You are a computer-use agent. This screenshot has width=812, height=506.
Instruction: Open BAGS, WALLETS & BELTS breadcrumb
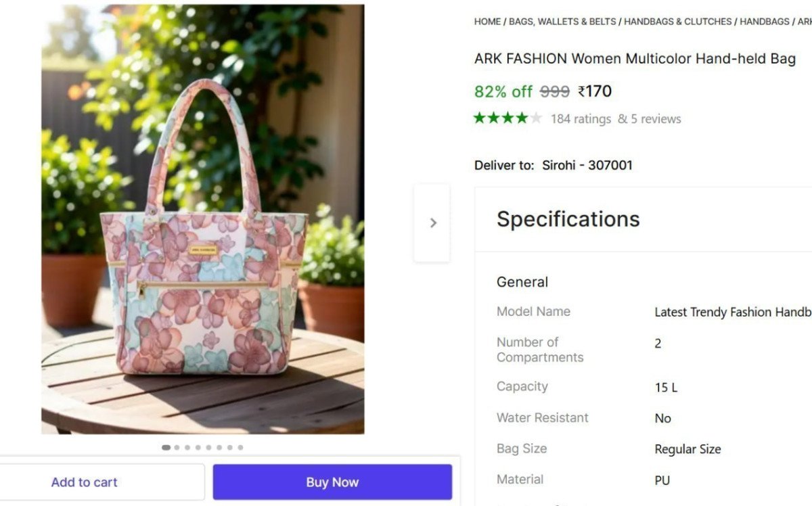tap(562, 21)
